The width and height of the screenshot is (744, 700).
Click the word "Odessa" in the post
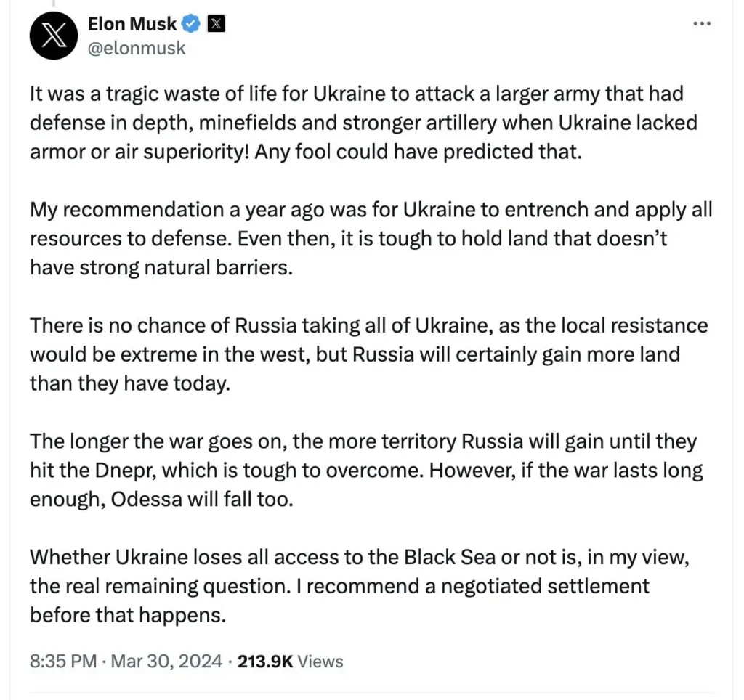pyautogui.click(x=146, y=500)
